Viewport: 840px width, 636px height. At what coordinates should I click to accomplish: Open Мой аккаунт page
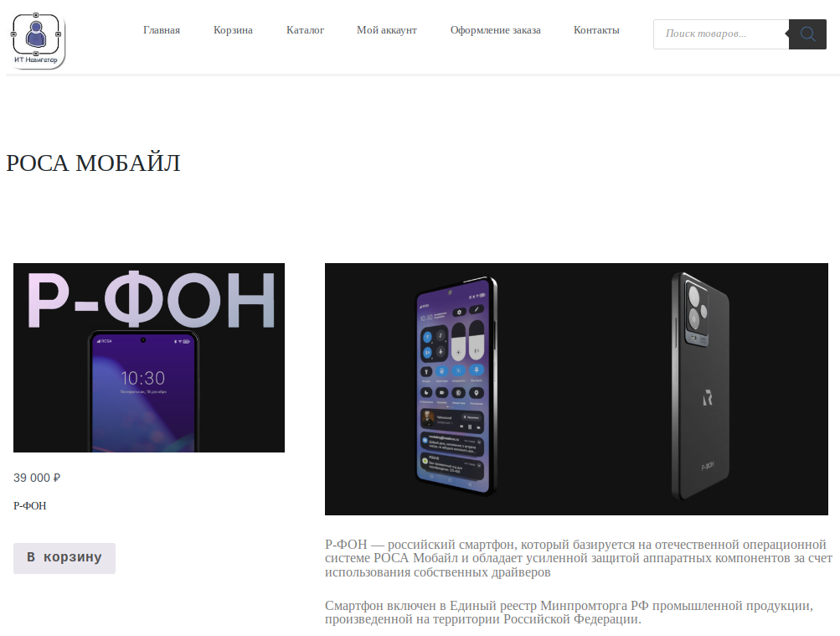click(387, 30)
